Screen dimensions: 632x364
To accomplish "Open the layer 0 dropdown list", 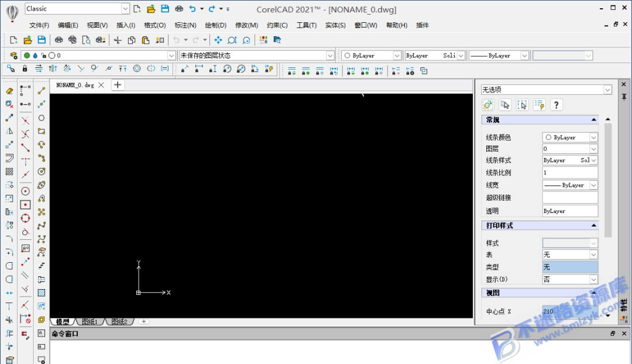I will click(x=171, y=56).
